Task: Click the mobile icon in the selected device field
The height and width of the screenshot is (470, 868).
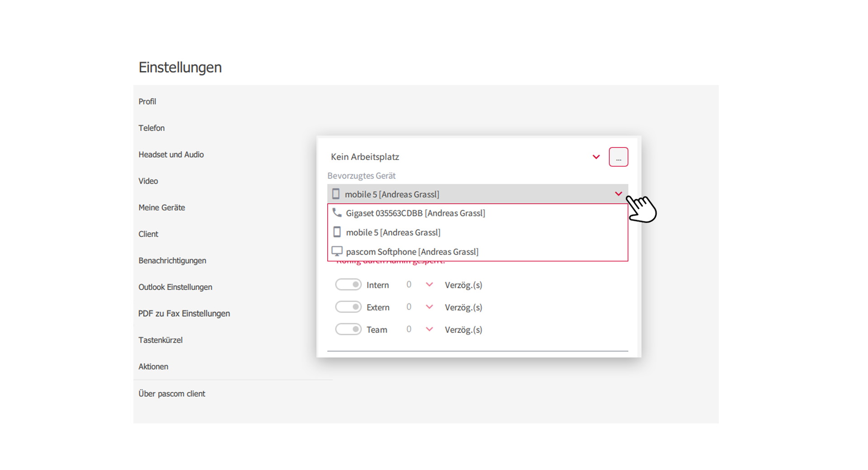Action: click(335, 194)
